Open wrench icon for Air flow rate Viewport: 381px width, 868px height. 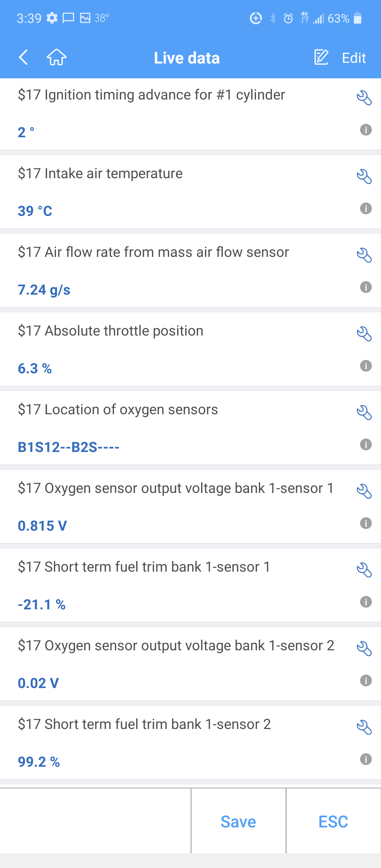point(364,255)
